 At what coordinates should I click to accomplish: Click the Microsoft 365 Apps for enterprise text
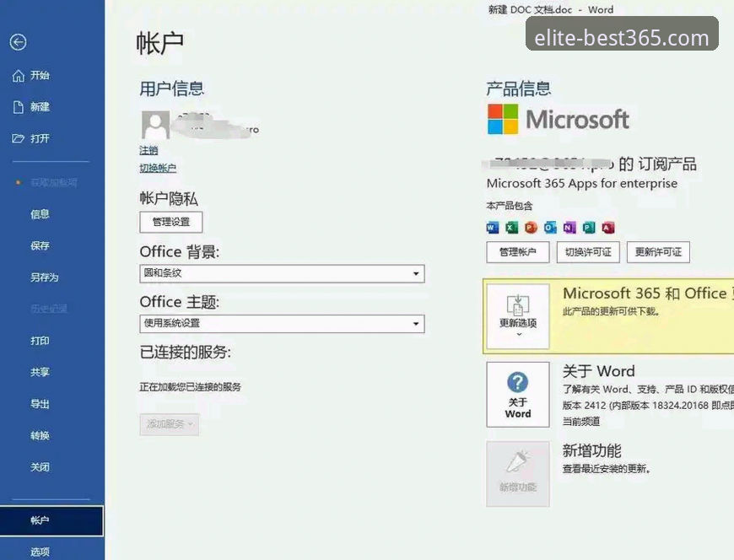(x=582, y=183)
